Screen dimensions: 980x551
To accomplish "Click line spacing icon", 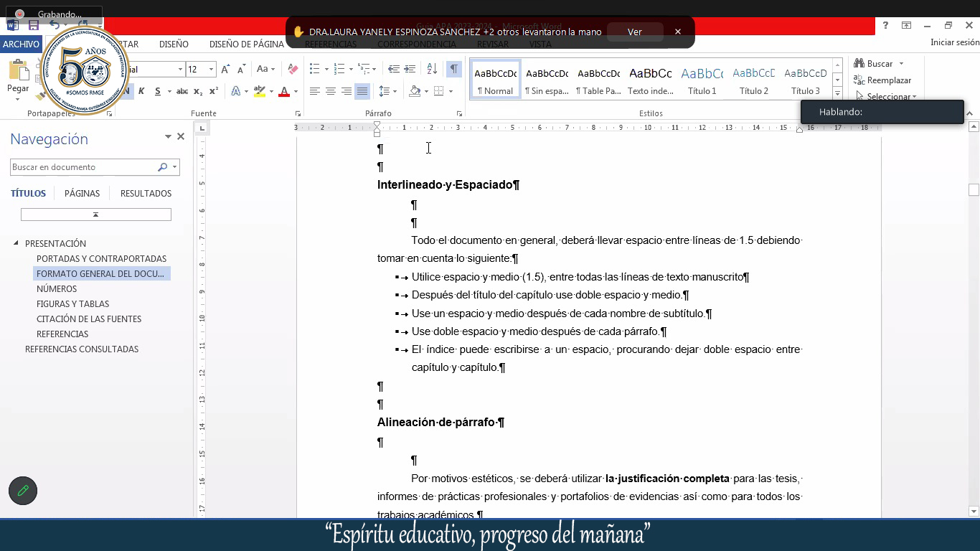I will [384, 91].
